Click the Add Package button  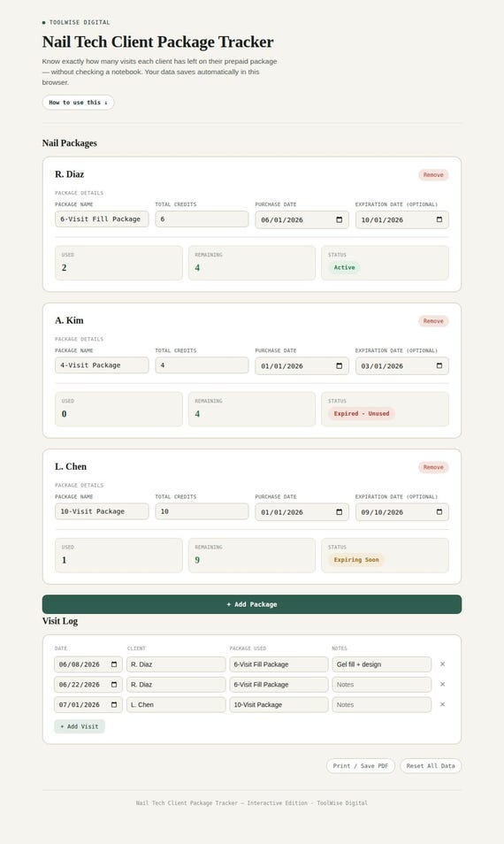pyautogui.click(x=252, y=604)
